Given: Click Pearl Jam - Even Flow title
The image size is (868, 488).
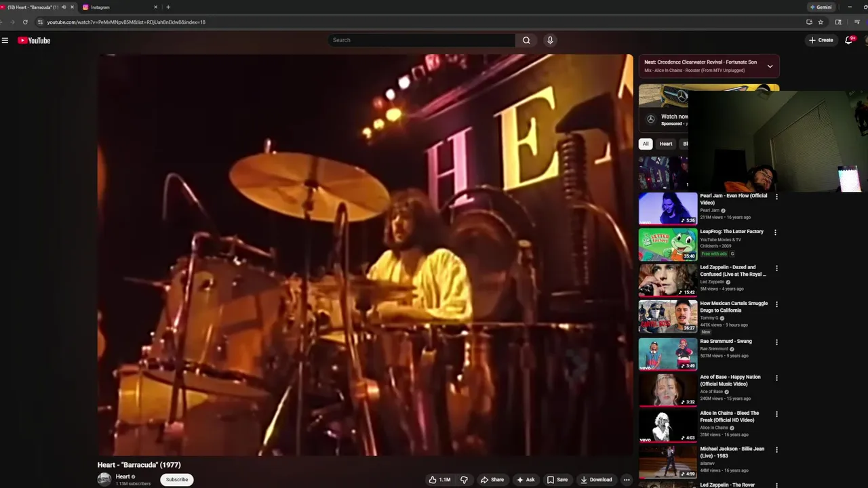Looking at the screenshot, I should coord(734,199).
